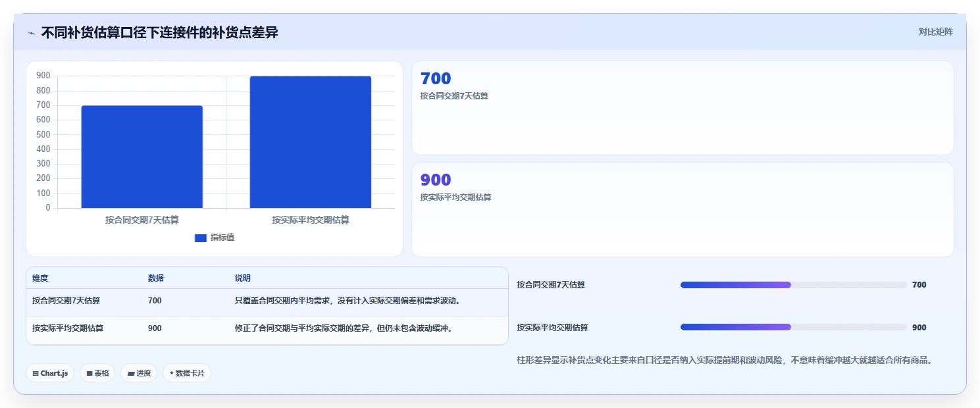980x408 pixels.
Task: Click the 对比矩阵 label in header
Action: 935,32
